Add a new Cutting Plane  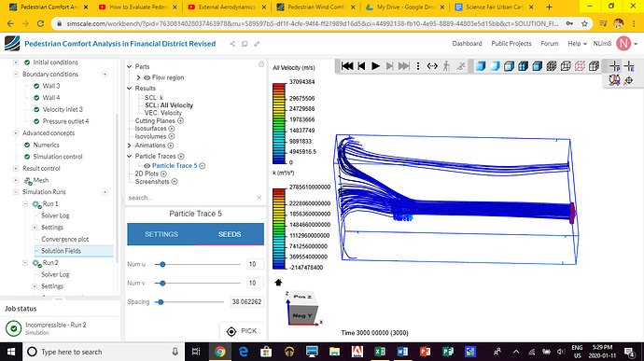point(180,120)
